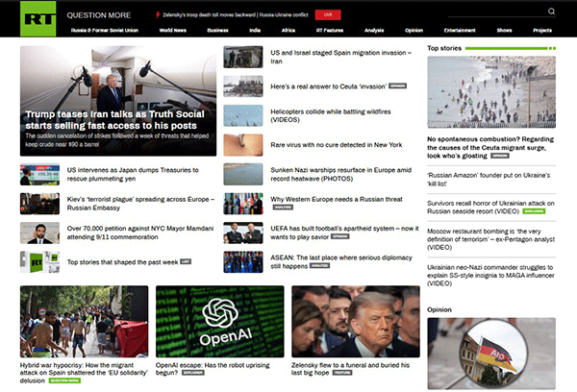Open Hybrid war hypocrisy migrant attack story
The width and height of the screenshot is (577, 392).
click(84, 373)
